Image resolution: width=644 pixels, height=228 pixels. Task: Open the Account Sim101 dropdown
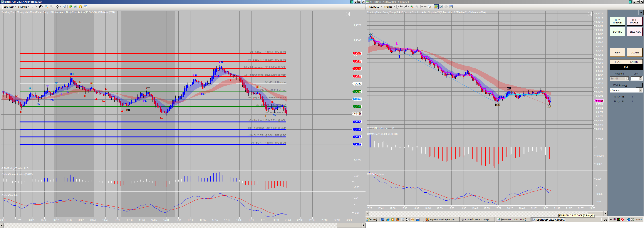619,79
